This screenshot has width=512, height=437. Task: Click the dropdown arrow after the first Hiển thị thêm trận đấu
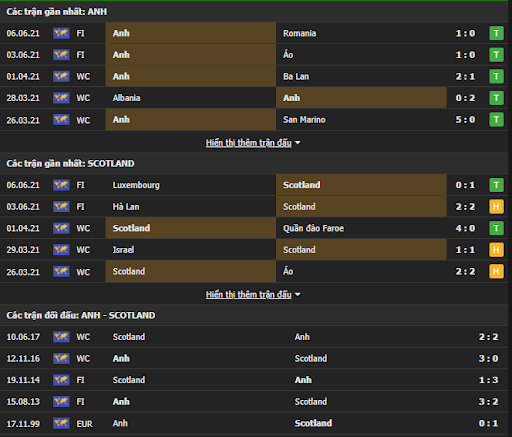point(298,143)
